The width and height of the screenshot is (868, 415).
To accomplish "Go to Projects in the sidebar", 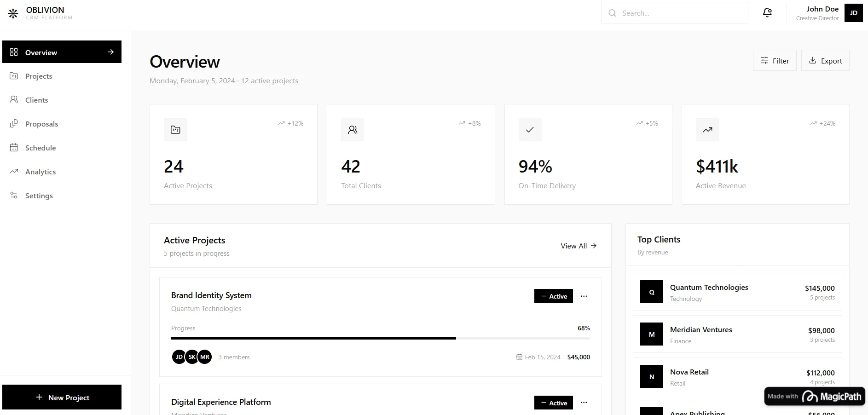I will coord(39,76).
